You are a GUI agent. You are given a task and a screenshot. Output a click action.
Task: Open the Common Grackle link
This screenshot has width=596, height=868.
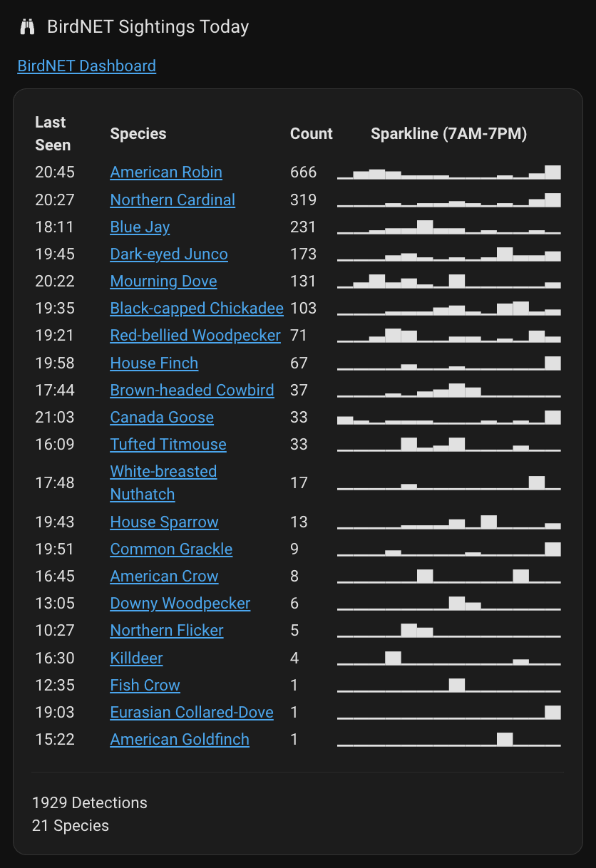171,549
